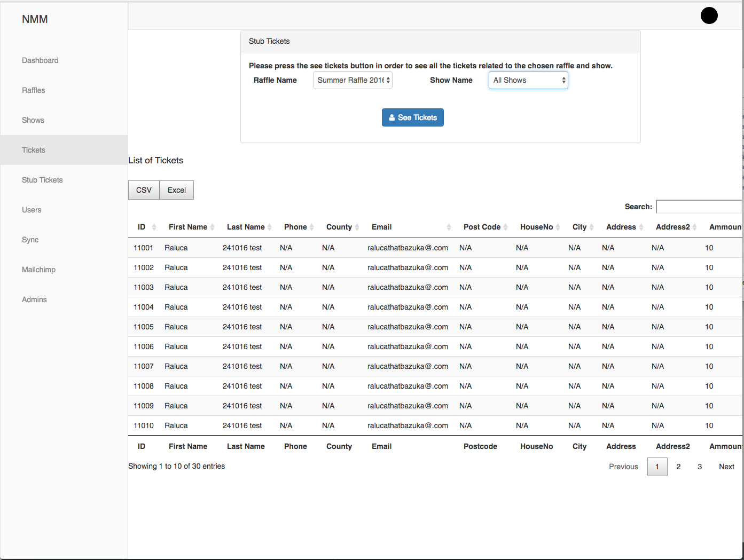Go to page 2 of tickets
This screenshot has height=560, width=744.
click(678, 467)
